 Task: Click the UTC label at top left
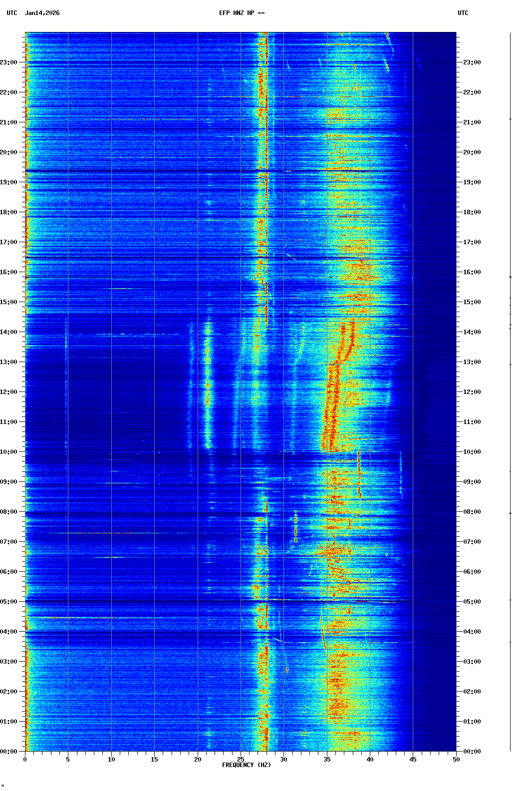(12, 13)
